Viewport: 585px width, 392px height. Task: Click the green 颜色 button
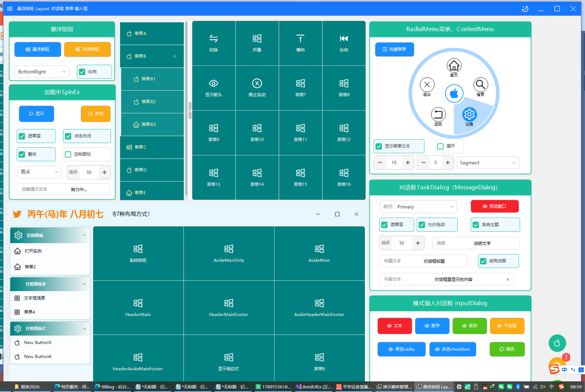pos(507,349)
